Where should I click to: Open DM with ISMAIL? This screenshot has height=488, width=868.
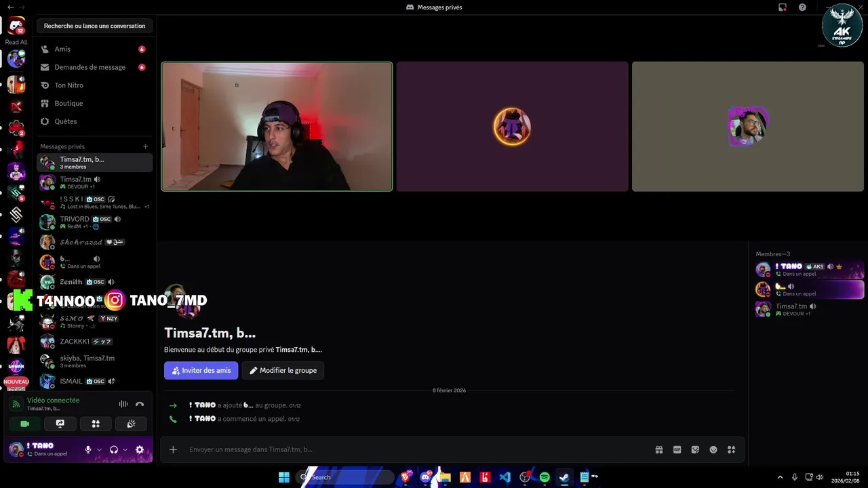coord(94,381)
